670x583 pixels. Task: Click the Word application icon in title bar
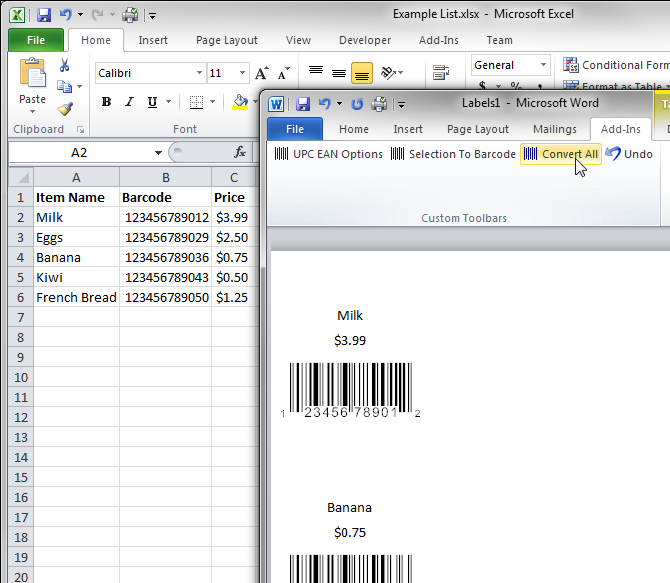(276, 104)
